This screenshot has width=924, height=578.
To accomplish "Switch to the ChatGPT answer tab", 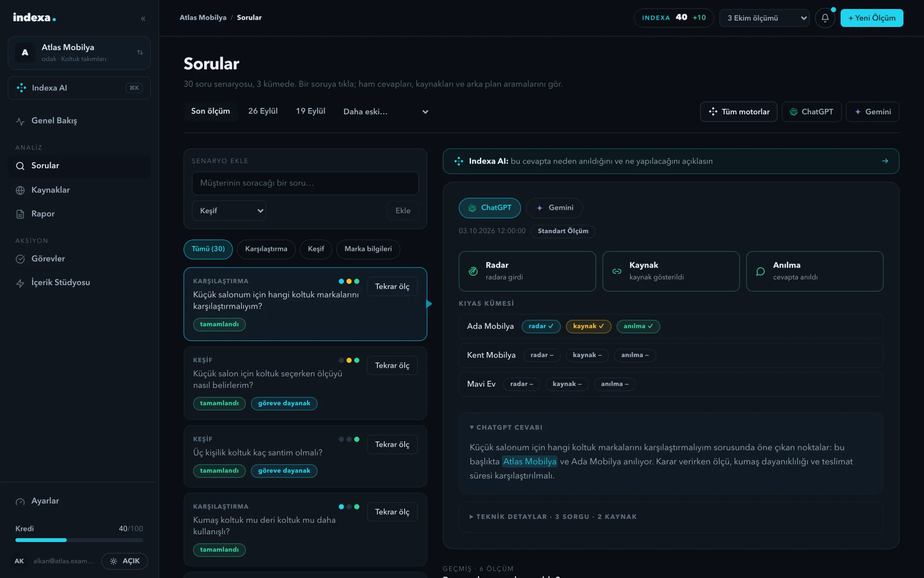I will point(490,208).
